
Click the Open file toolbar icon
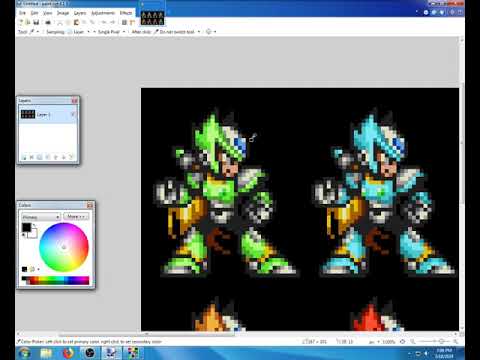(x=28, y=22)
